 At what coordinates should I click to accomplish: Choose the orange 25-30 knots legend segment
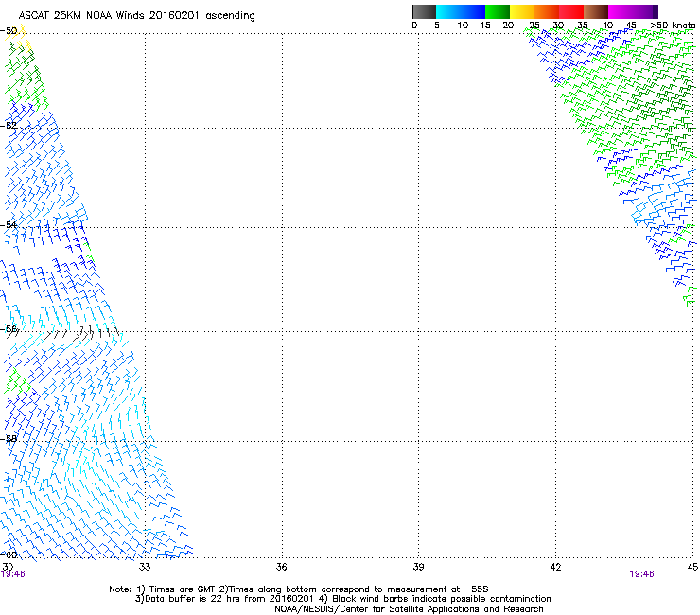547,11
